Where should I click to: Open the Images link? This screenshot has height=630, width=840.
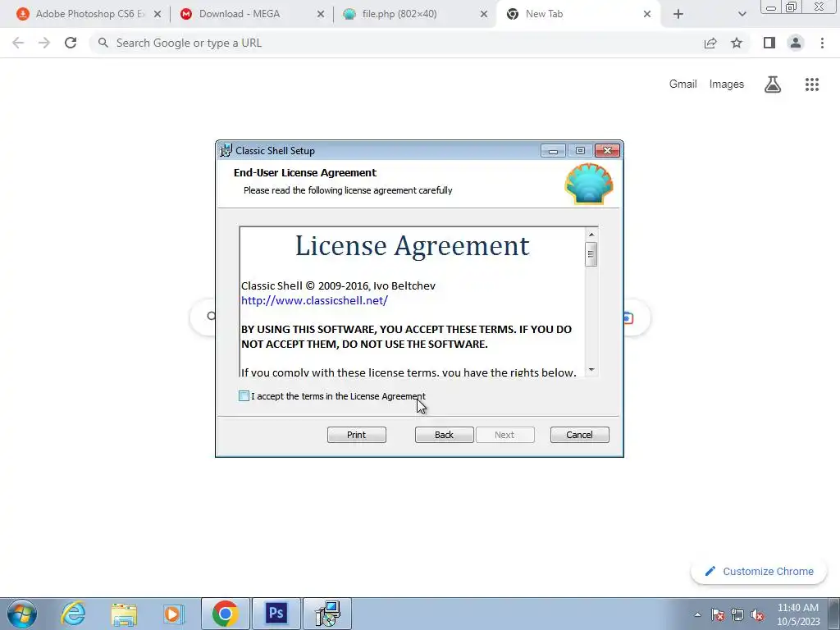(727, 84)
